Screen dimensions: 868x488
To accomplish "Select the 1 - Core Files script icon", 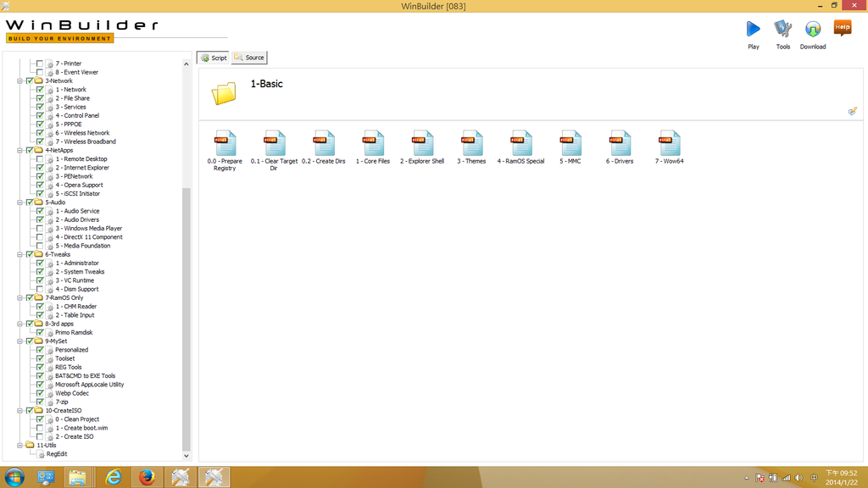I will coord(373,143).
